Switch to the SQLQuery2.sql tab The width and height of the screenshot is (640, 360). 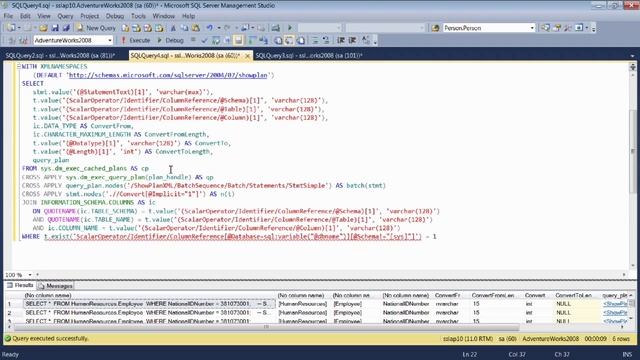pyautogui.click(x=60, y=56)
